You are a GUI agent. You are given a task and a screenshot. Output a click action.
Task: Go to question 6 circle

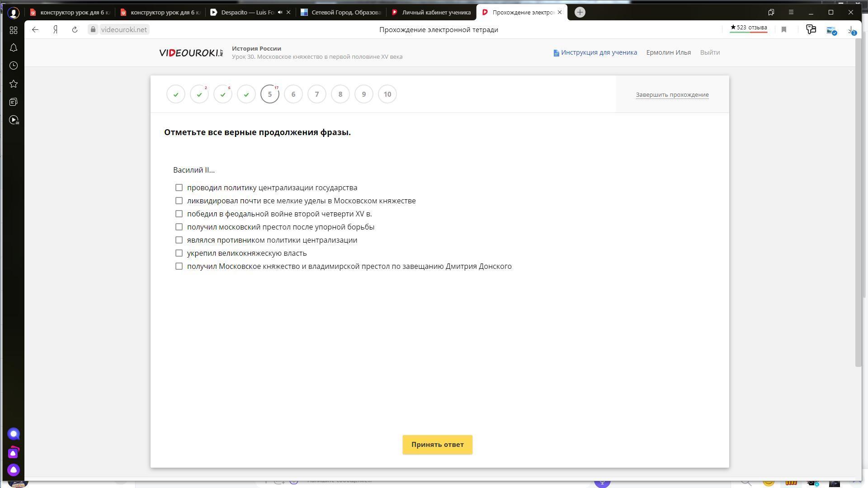293,94
